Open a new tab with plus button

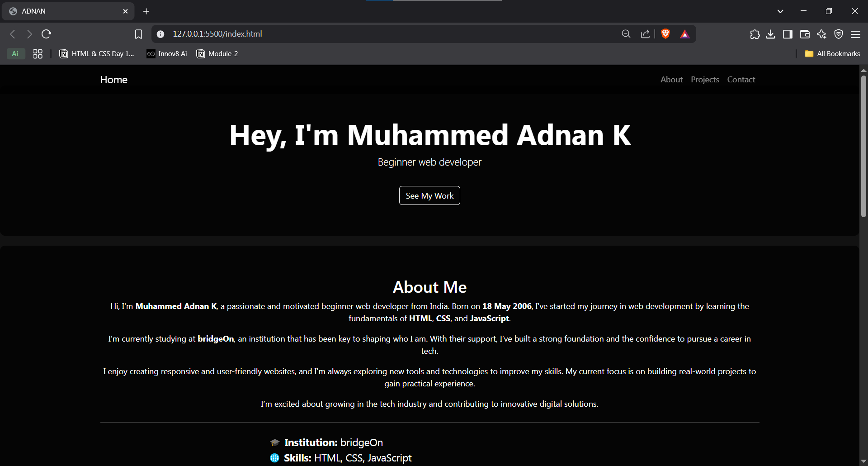146,11
